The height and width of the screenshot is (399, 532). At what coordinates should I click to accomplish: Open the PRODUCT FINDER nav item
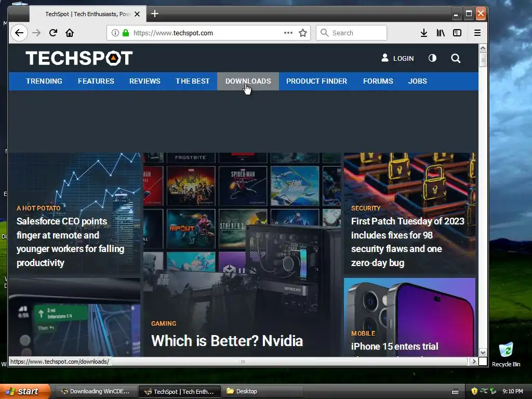[x=316, y=81]
